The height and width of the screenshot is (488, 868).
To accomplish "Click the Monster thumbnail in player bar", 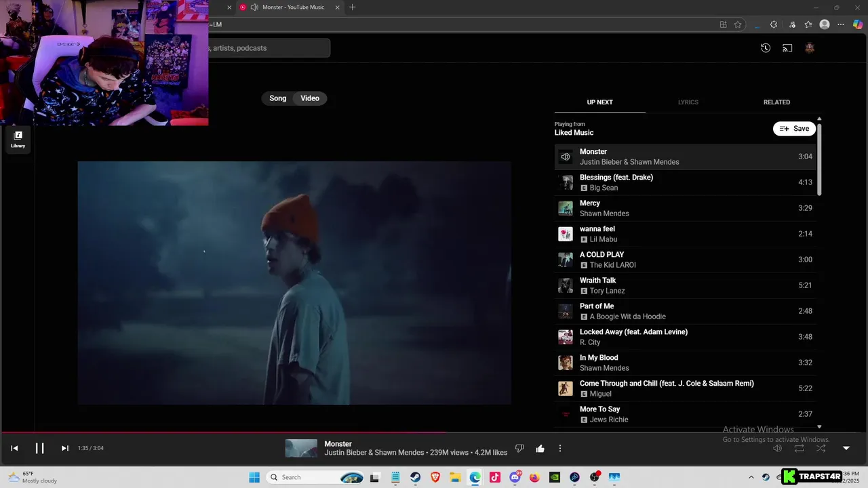I will pyautogui.click(x=301, y=448).
